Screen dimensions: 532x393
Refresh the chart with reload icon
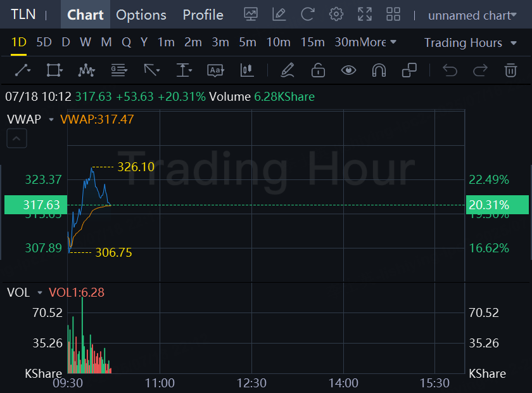click(x=308, y=15)
